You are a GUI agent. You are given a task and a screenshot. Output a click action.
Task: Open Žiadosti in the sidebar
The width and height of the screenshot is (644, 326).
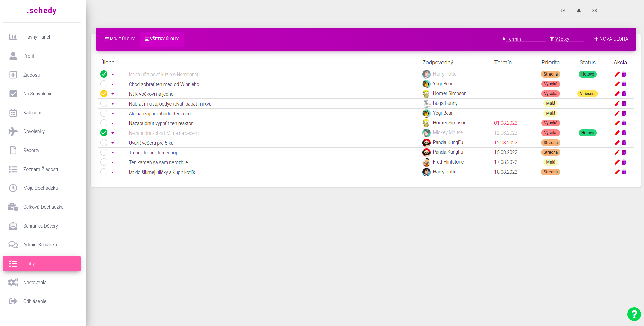tap(42, 75)
